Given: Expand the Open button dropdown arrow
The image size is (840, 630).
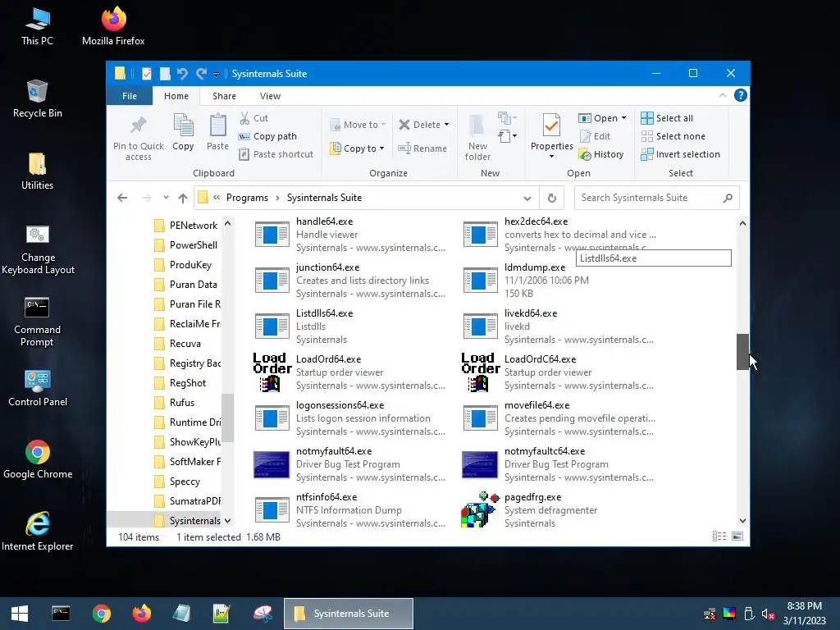Looking at the screenshot, I should [x=623, y=118].
